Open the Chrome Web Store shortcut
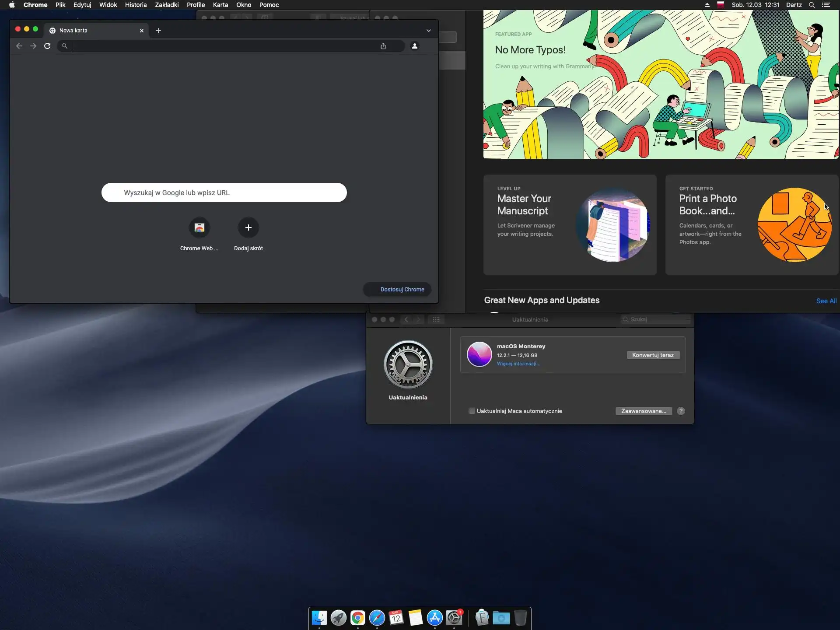840x630 pixels. pos(199,228)
